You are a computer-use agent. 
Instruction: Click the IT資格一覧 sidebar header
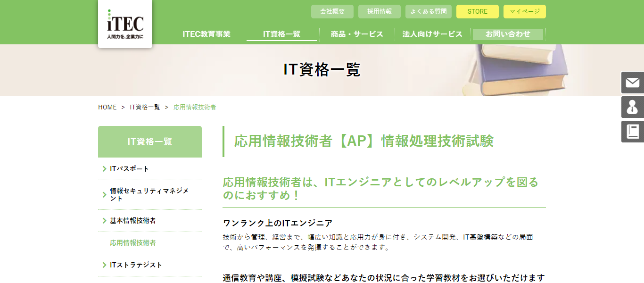click(150, 141)
